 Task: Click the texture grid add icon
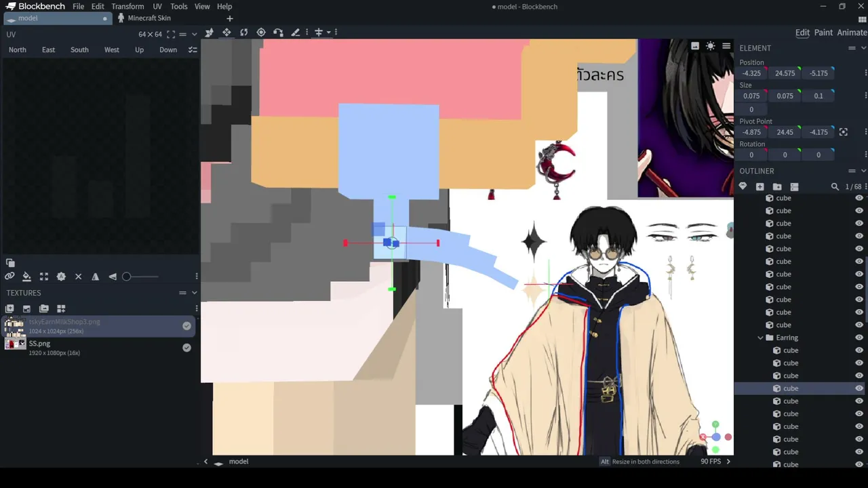[61, 309]
